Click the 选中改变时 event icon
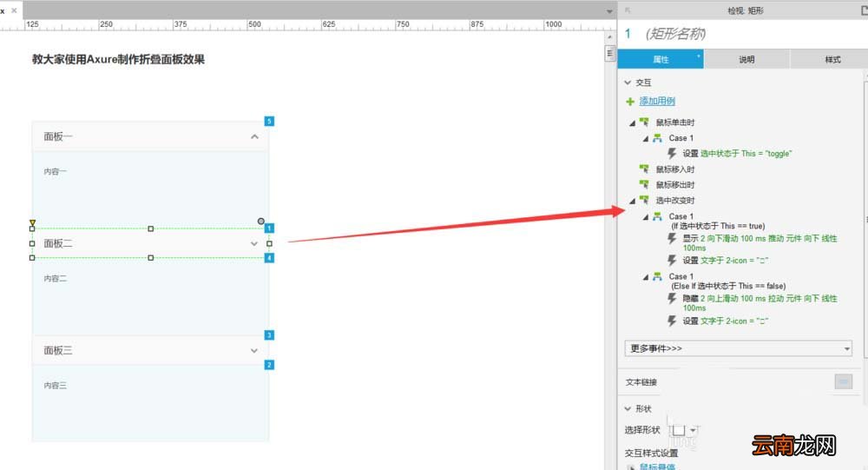 (x=644, y=200)
